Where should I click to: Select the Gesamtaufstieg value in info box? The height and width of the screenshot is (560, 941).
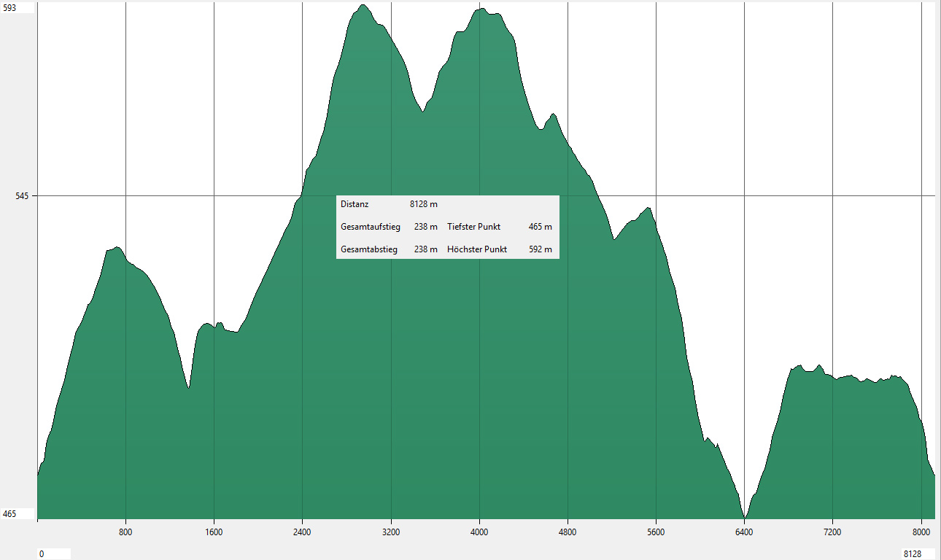[425, 227]
